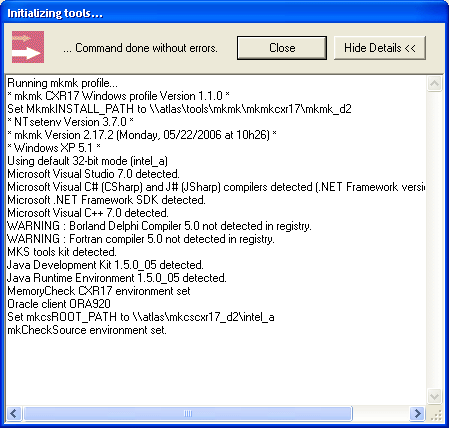Click the 'Running mkmk profile...' log line
449x428 pixels.
62,83
